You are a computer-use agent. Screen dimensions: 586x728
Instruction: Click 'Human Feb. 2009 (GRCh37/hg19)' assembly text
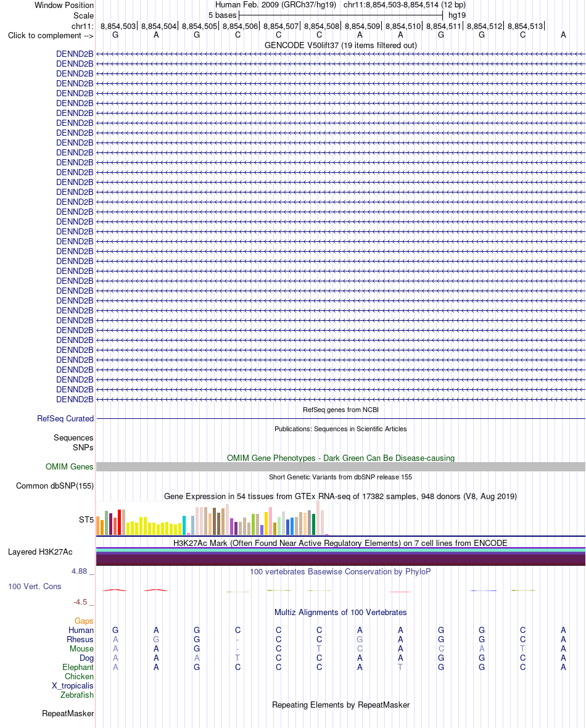coord(275,5)
